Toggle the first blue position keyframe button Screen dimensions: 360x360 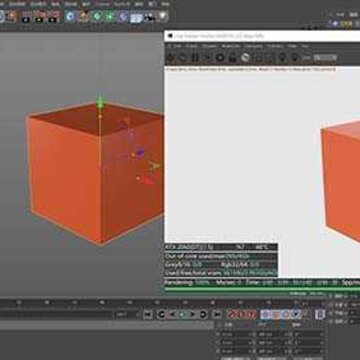(x=266, y=314)
